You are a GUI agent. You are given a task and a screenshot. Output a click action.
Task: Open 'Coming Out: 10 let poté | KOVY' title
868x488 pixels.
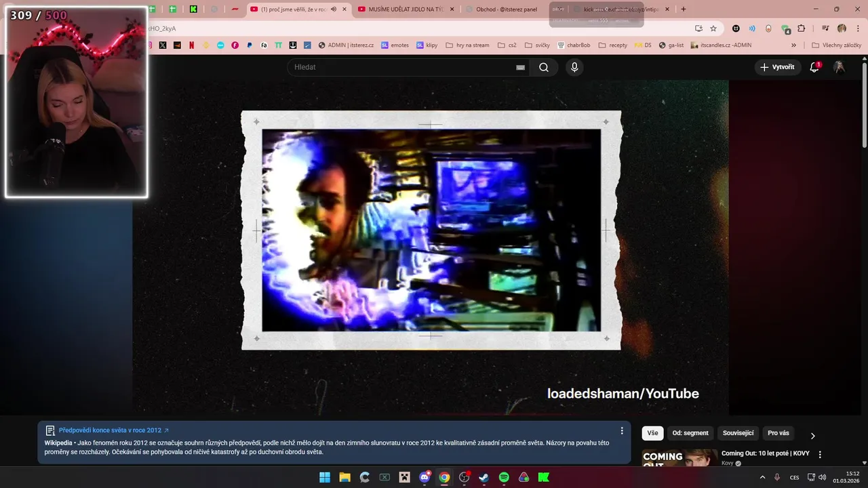point(766,453)
